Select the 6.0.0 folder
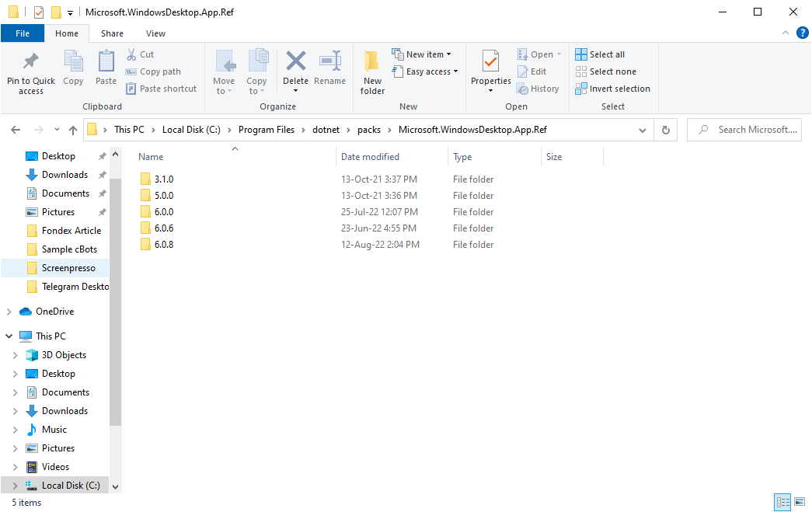The width and height of the screenshot is (812, 512). coord(157,212)
